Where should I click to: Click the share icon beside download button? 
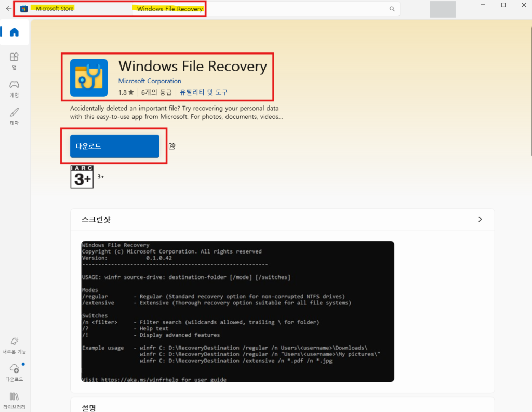coord(172,147)
